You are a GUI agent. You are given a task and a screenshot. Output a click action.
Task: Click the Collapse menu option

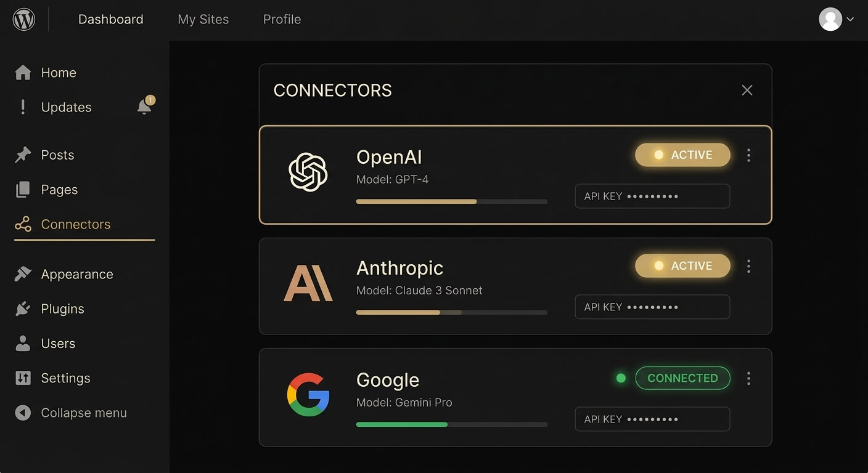[x=83, y=413]
